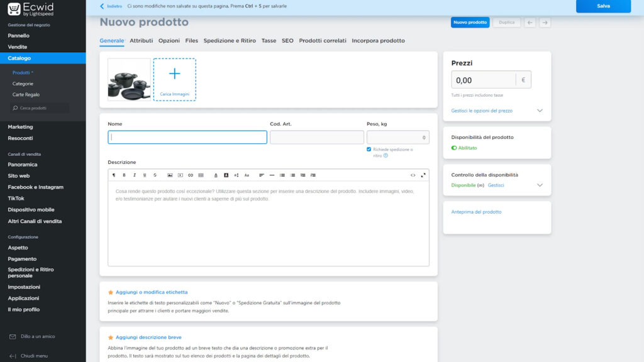Click the strikethrough icon in editor toolbar

click(x=155, y=175)
